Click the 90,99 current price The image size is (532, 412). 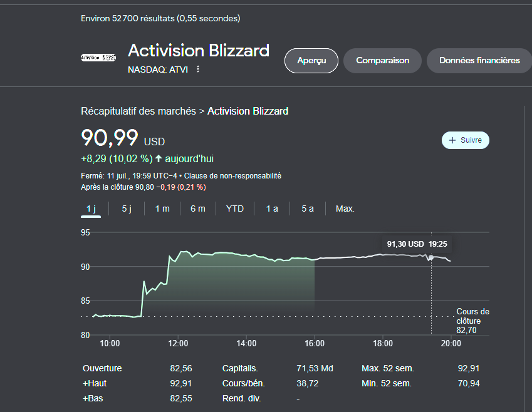click(x=110, y=138)
